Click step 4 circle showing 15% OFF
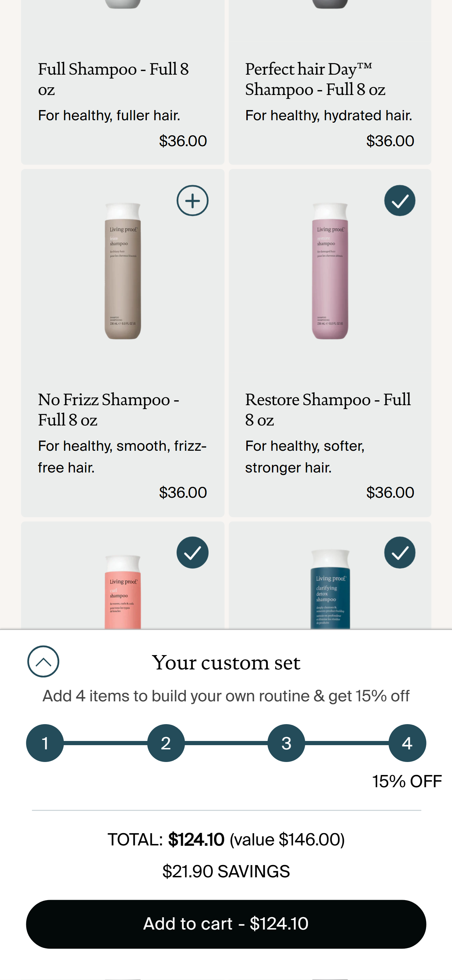 pos(407,743)
